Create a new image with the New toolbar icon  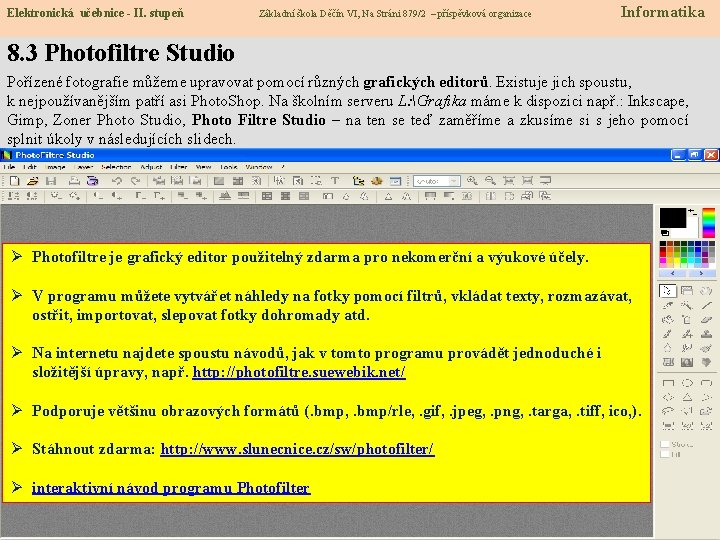(x=14, y=181)
